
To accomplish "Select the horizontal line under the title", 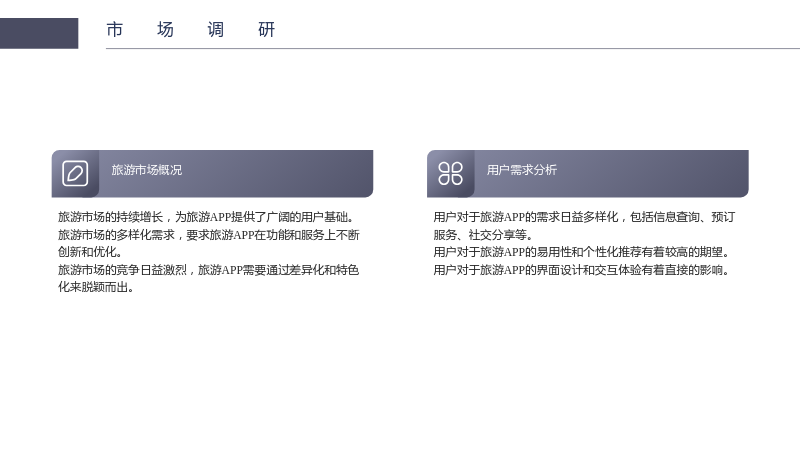I will 453,48.
